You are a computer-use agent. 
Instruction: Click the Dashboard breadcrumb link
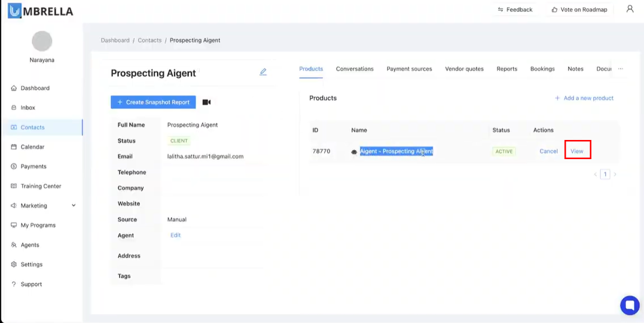pyautogui.click(x=115, y=40)
